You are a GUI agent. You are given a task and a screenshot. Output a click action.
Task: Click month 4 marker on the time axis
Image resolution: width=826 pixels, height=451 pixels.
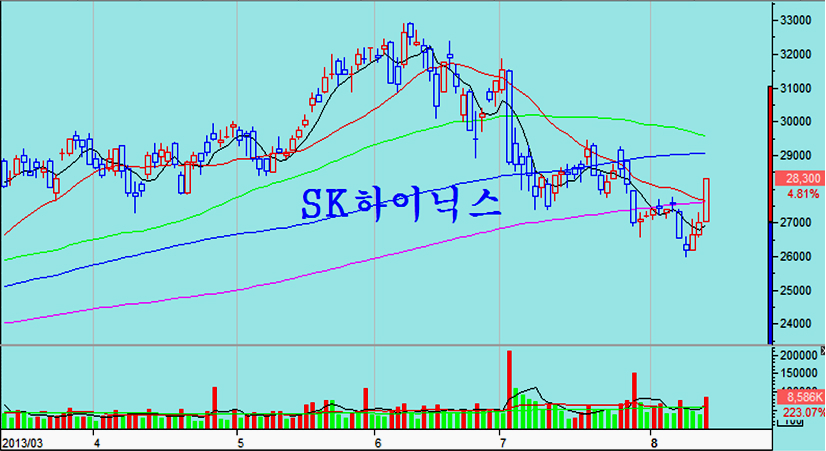96,441
